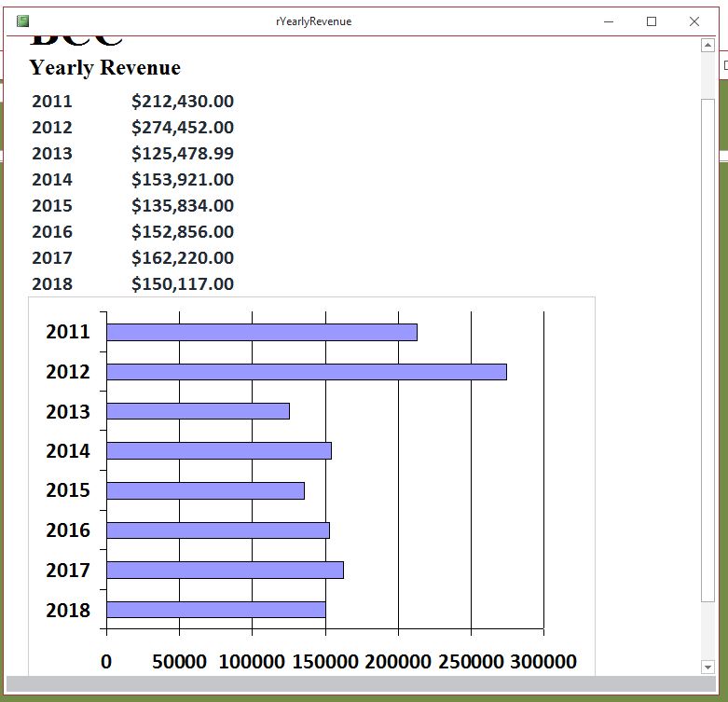Click the 2013 chart axis label
Viewport: 728px width, 702px height.
(68, 412)
